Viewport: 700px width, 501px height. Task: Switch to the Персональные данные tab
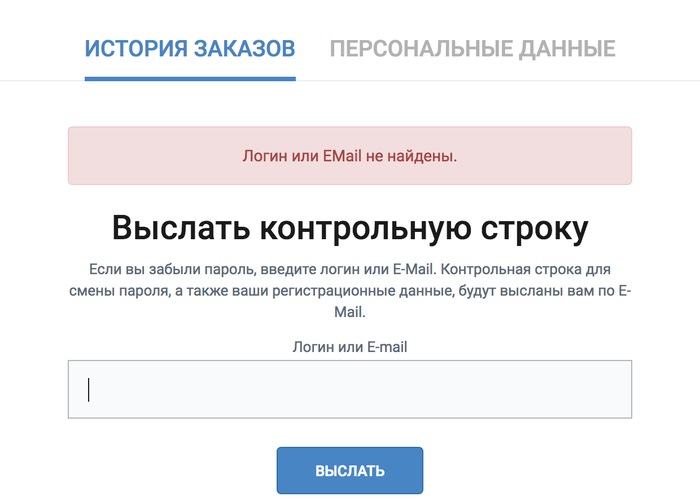[x=472, y=48]
